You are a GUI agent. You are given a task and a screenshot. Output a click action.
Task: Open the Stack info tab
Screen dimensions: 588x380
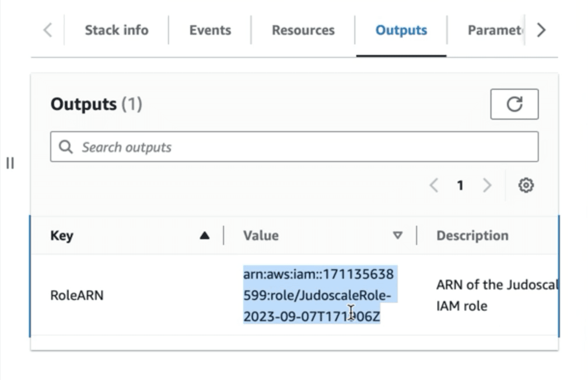116,29
